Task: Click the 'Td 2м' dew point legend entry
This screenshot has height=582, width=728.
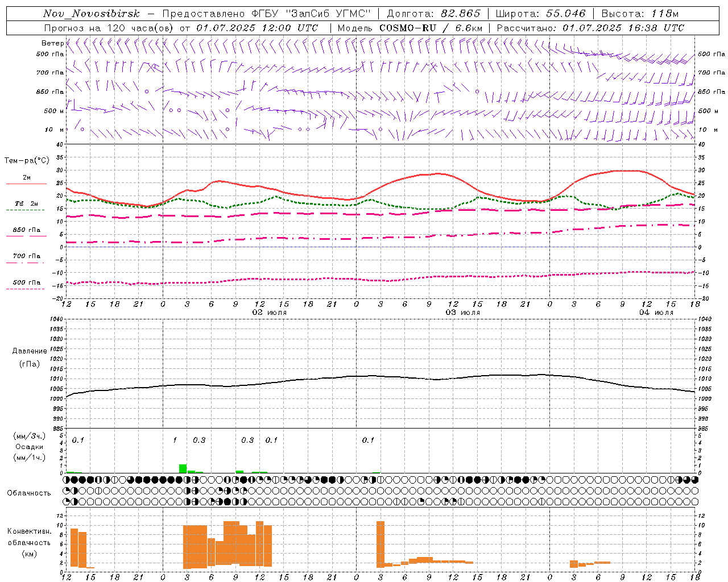Action: pos(27,203)
